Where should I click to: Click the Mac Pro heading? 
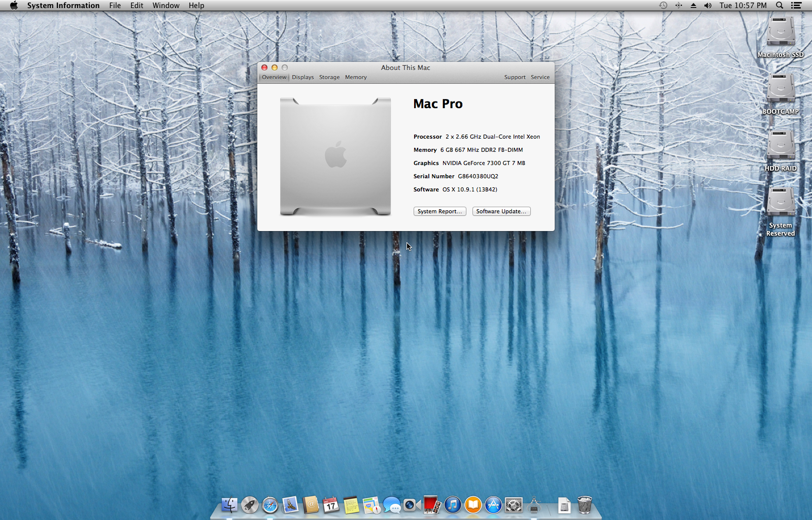pyautogui.click(x=438, y=104)
